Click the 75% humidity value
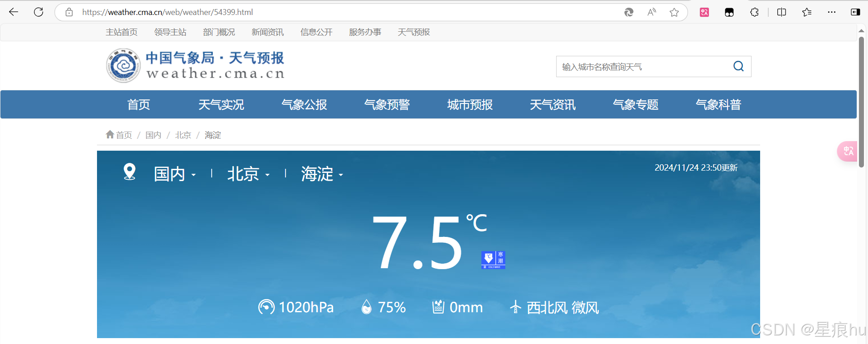Screen dimensions: 868x344 click(x=392, y=308)
